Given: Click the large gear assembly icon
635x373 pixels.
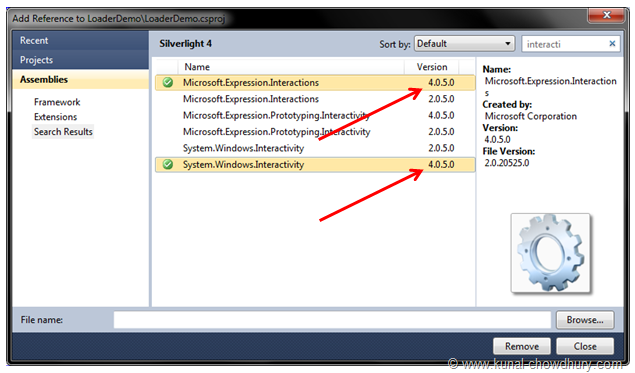Looking at the screenshot, I should click(x=550, y=253).
